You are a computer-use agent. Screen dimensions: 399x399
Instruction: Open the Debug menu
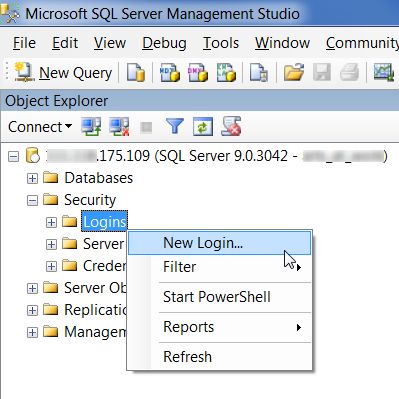164,43
